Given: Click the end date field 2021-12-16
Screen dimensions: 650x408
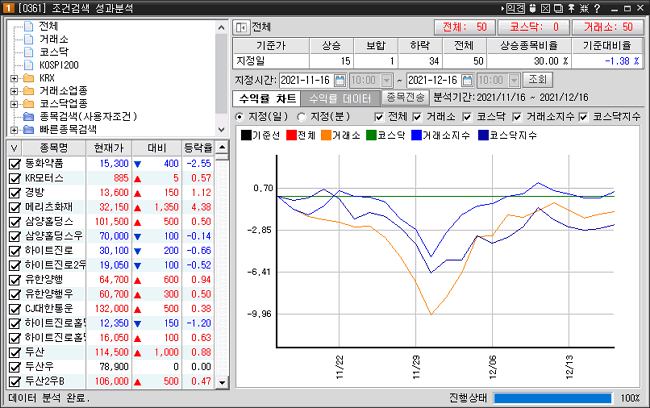Looking at the screenshot, I should (434, 80).
